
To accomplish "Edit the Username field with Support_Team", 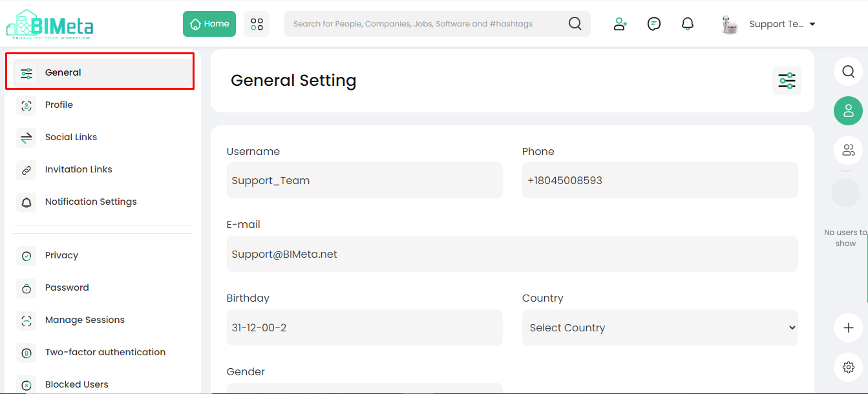I will point(365,180).
